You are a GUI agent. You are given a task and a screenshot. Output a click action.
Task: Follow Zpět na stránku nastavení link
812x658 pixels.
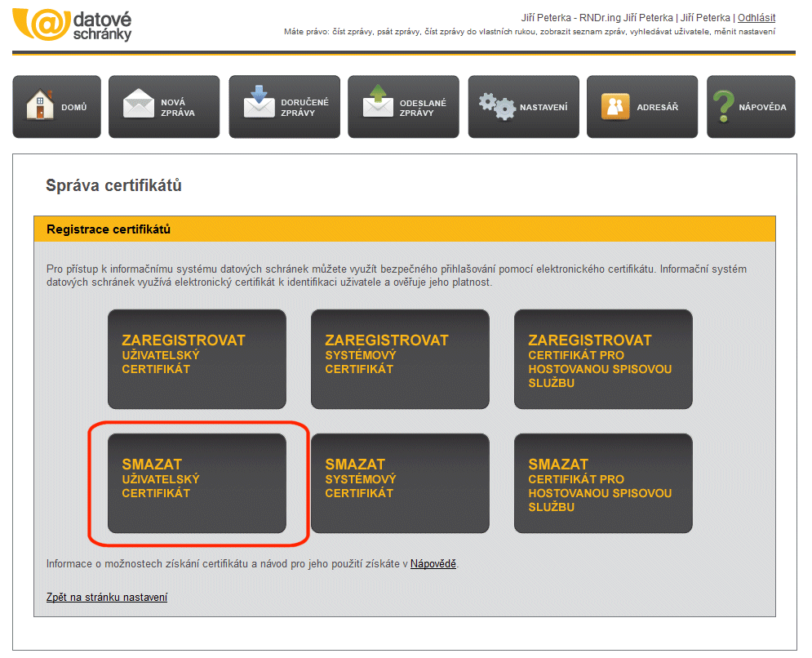[107, 597]
